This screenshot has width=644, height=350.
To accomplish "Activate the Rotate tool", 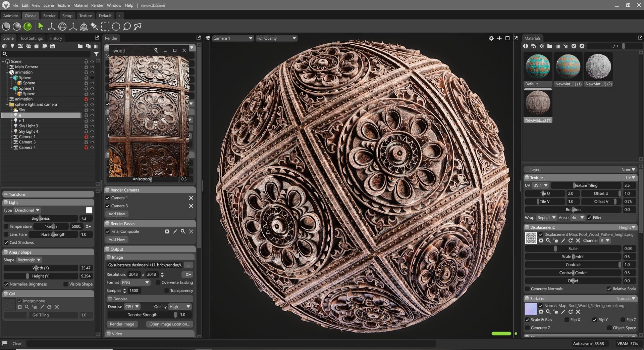I will (62, 26).
